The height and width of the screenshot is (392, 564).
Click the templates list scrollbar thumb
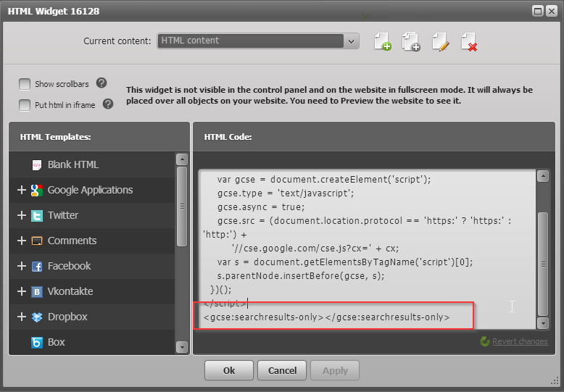click(182, 207)
